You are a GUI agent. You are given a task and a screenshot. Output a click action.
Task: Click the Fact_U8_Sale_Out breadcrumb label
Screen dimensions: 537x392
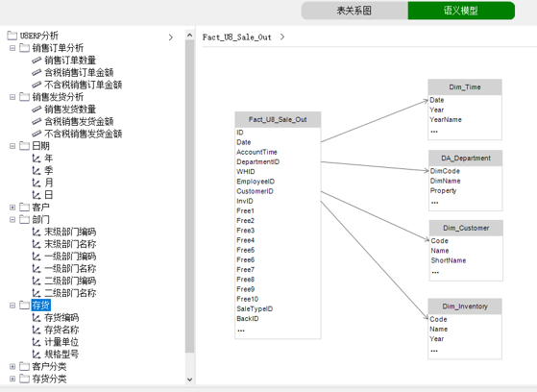coord(236,37)
